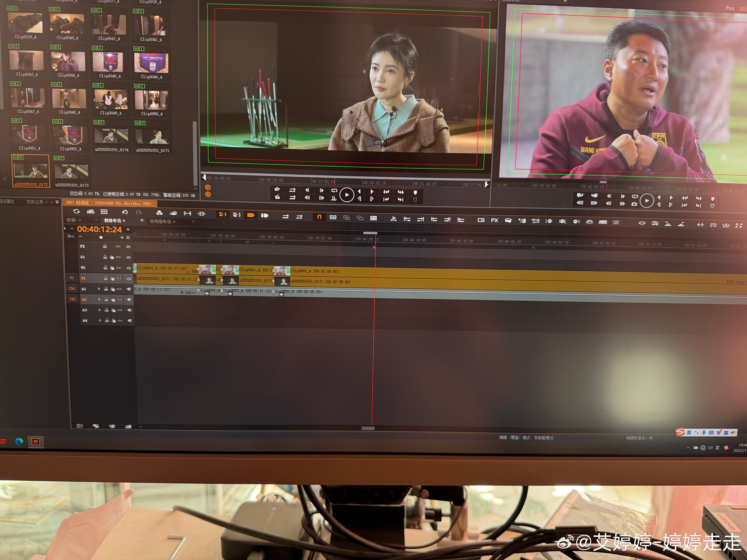Click the timeline zoom slider handle
The height and width of the screenshot is (560, 747).
pyautogui.click(x=101, y=237)
